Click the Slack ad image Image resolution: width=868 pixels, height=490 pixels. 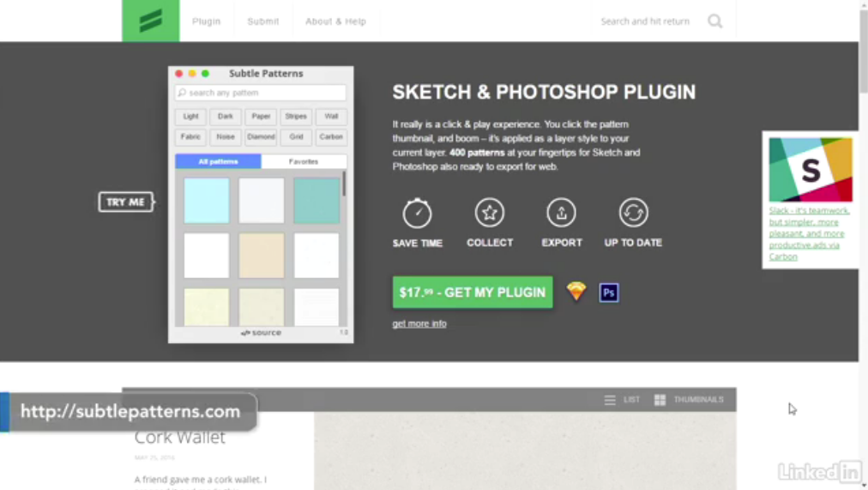click(x=810, y=169)
